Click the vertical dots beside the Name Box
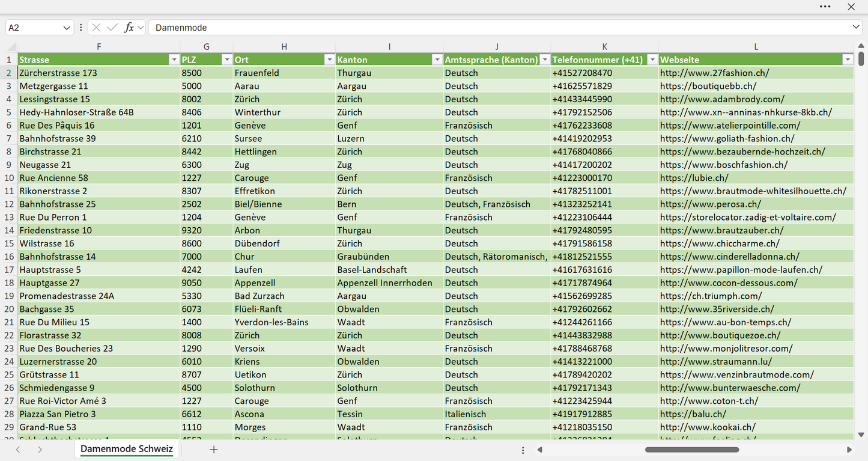868x461 pixels. click(x=80, y=28)
